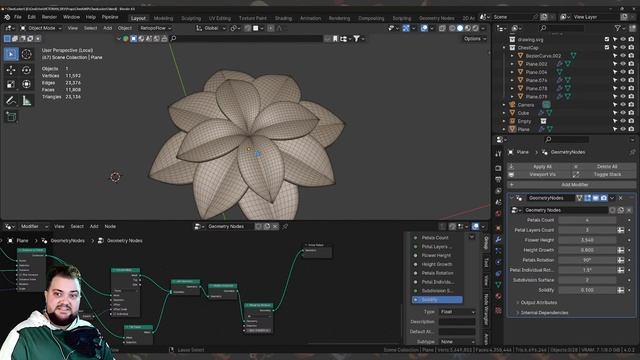This screenshot has height=360, width=640.
Task: Adjust the Solidify 0.100 value slider
Action: click(587, 290)
